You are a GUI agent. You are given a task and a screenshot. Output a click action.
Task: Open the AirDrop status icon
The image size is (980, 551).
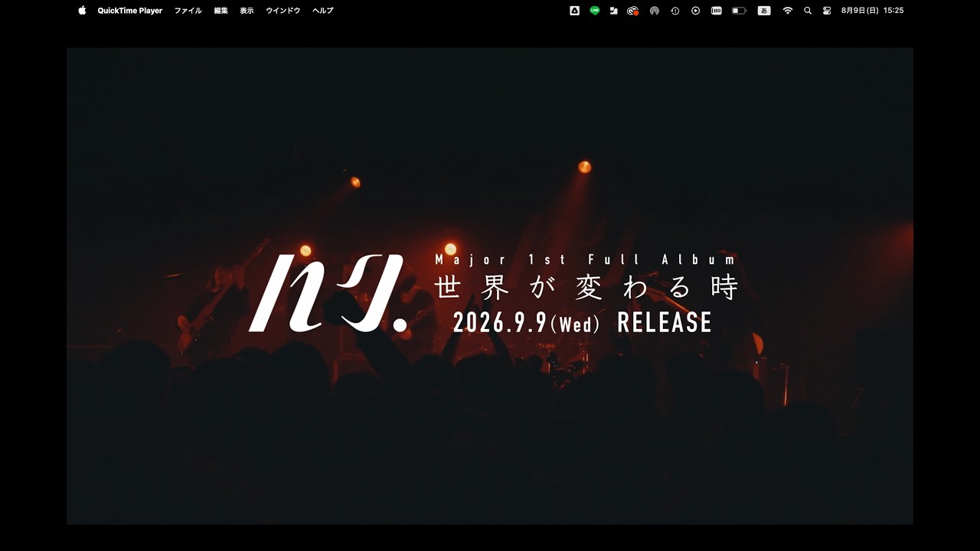point(654,11)
